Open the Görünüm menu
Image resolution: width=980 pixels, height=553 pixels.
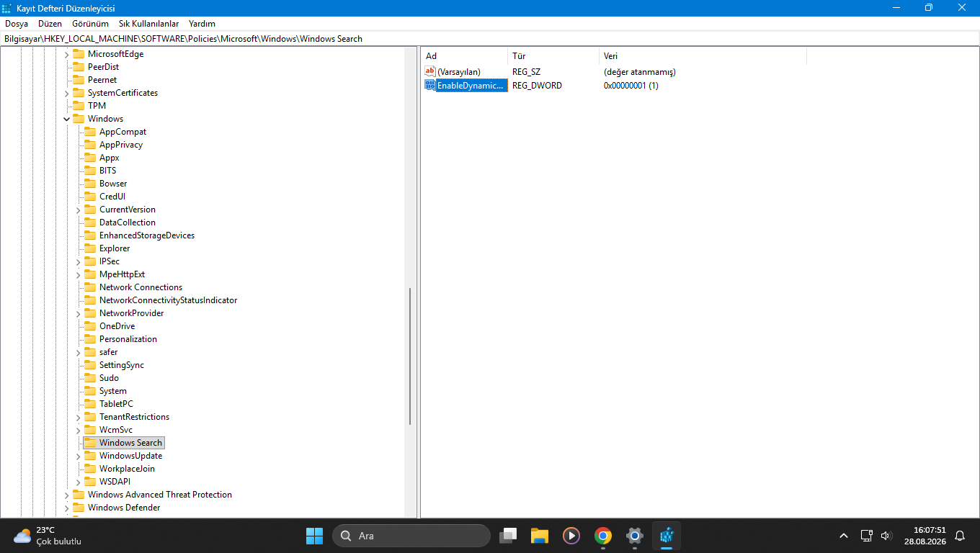pyautogui.click(x=90, y=24)
